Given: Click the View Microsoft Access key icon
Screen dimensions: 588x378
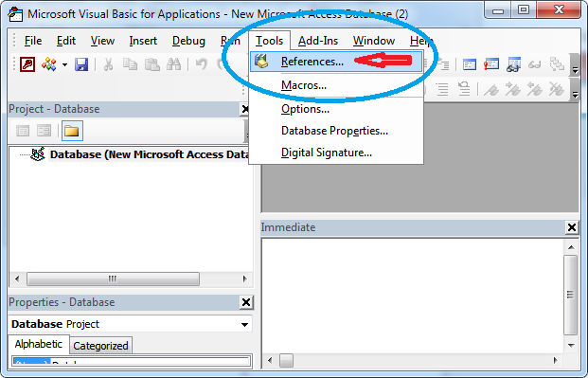Looking at the screenshot, I should [27, 64].
